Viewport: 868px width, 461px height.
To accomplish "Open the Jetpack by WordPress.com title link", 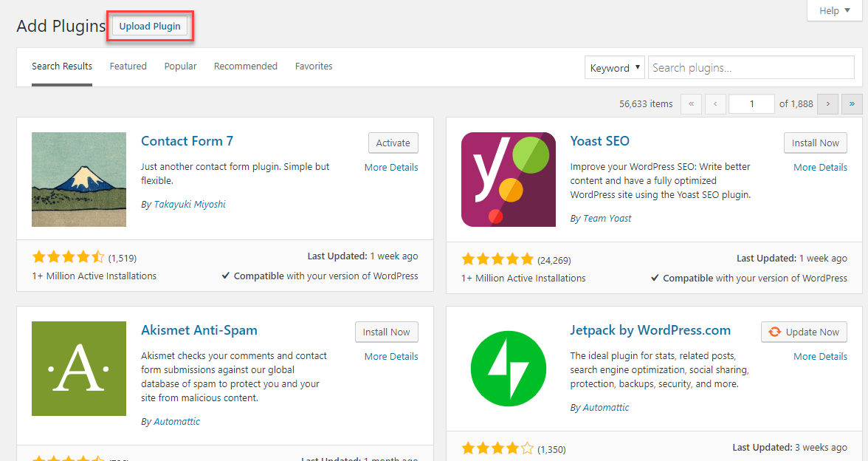I will pos(650,330).
